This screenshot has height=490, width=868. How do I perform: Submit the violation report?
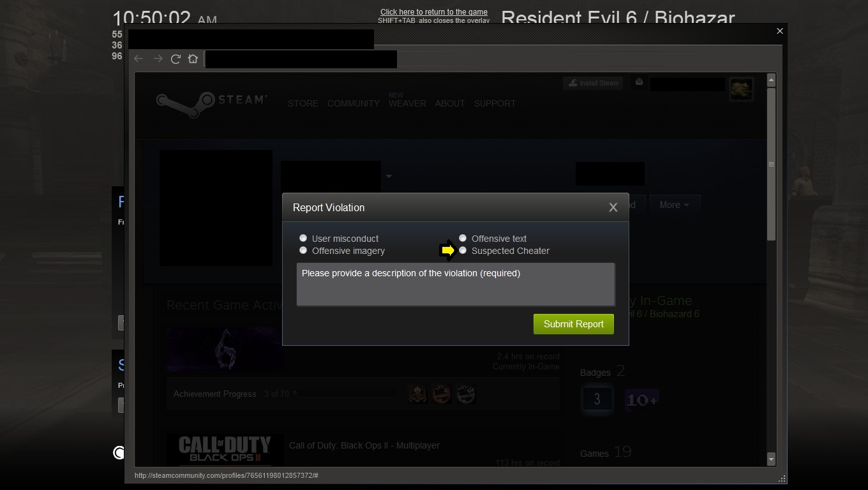[x=573, y=324]
